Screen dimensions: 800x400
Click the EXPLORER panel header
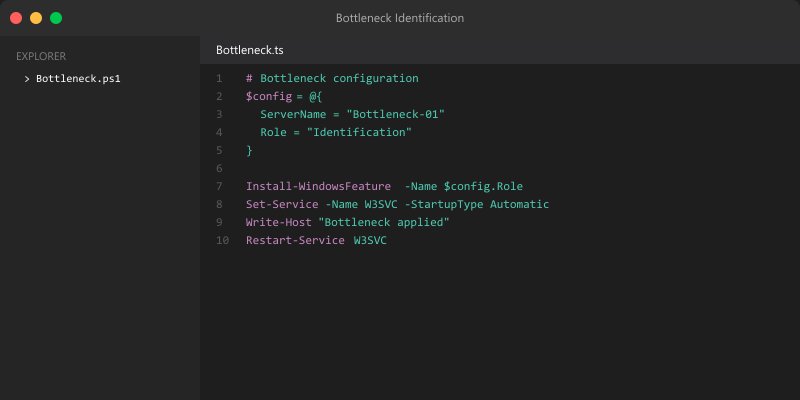tap(41, 56)
